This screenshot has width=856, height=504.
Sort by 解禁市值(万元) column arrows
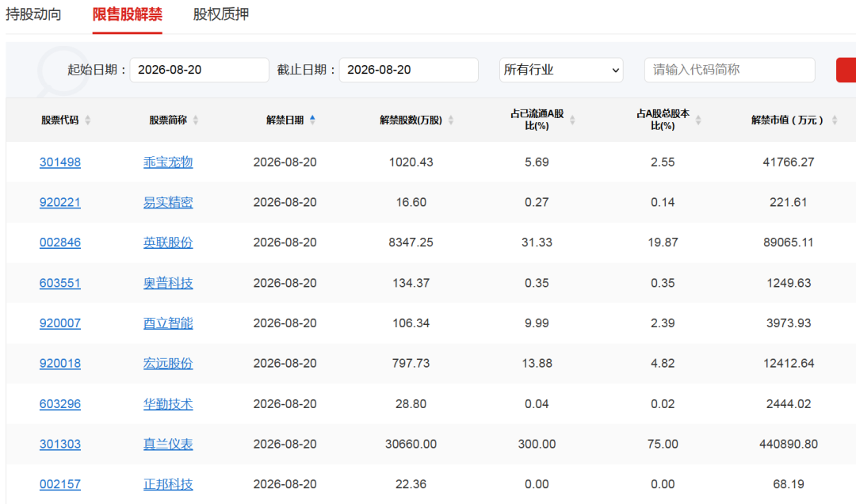pos(835,120)
